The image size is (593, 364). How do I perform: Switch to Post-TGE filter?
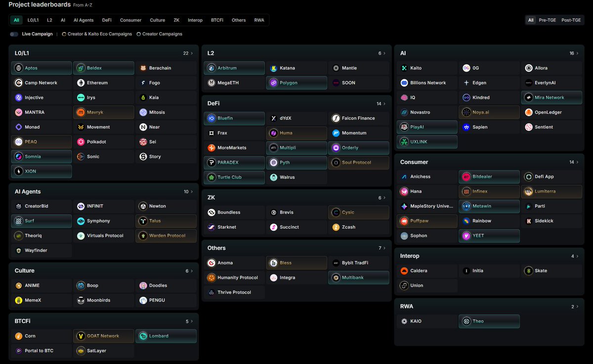point(571,20)
